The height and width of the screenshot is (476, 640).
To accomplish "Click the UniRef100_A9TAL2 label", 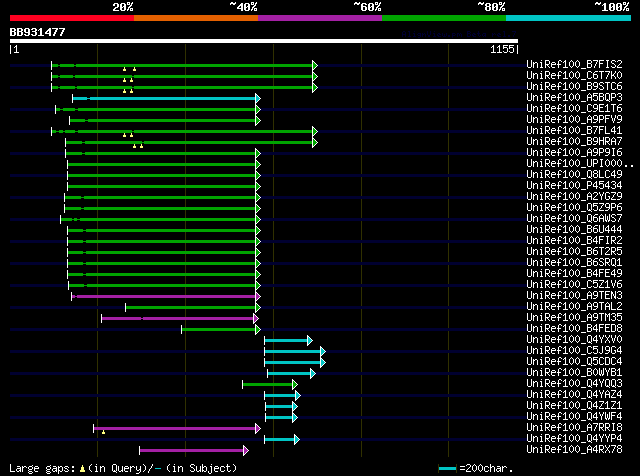I will (x=574, y=307).
